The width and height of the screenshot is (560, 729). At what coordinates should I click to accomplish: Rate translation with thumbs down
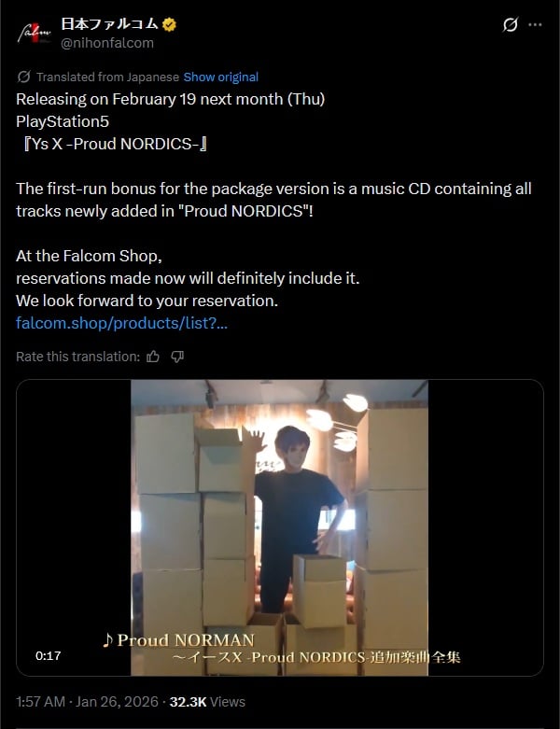point(177,357)
